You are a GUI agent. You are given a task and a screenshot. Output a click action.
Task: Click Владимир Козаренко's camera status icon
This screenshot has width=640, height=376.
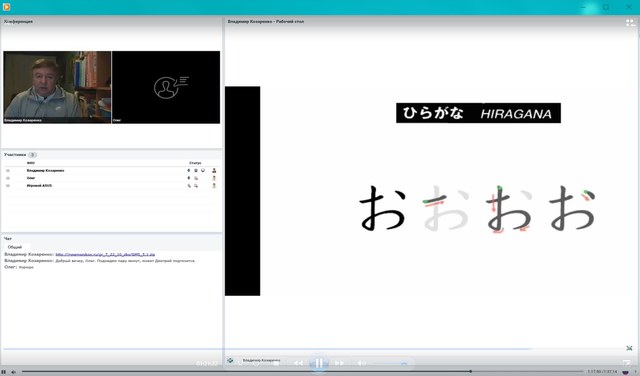click(x=196, y=170)
